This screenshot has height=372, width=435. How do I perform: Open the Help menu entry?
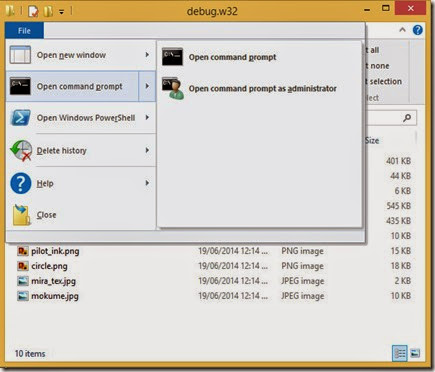(81, 183)
